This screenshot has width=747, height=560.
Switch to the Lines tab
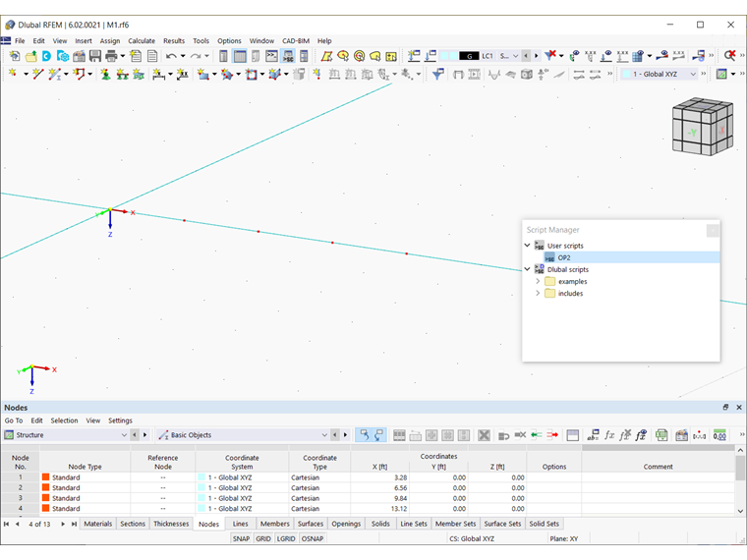click(240, 524)
